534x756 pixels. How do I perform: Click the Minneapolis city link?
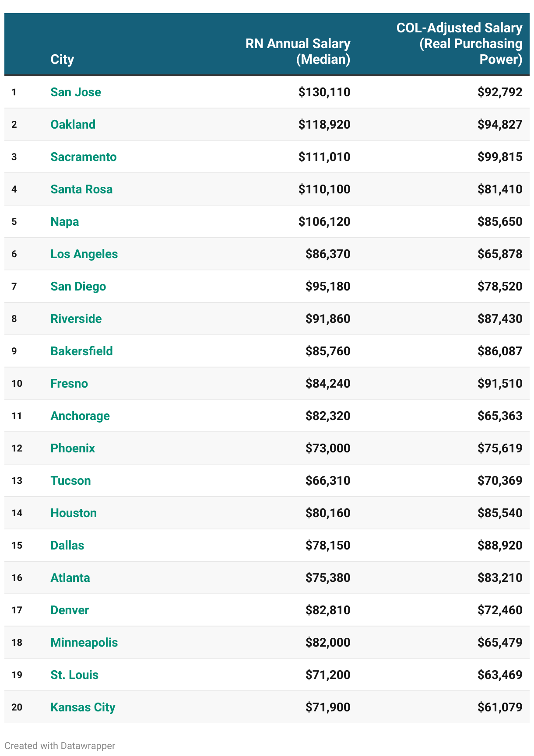pyautogui.click(x=84, y=643)
